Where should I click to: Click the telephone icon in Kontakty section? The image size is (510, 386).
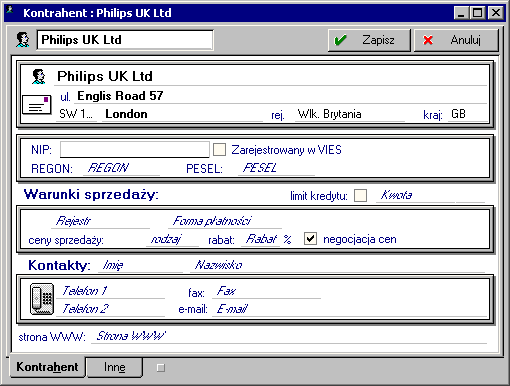click(42, 299)
